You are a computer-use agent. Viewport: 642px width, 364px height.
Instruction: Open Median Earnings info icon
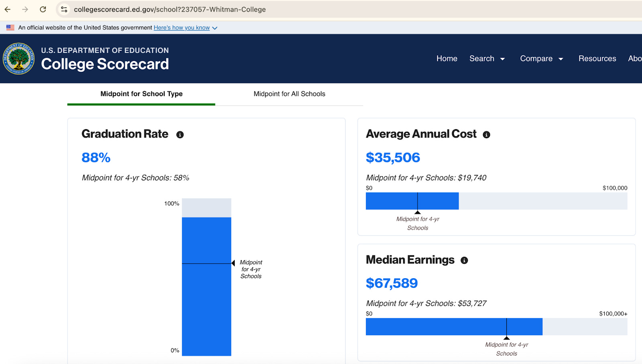pos(464,261)
